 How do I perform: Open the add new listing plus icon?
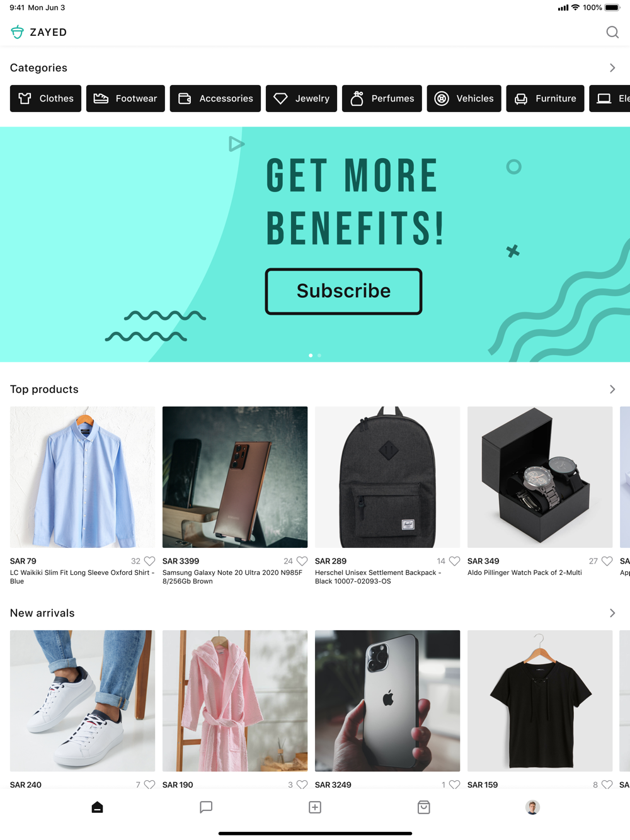[x=315, y=807]
